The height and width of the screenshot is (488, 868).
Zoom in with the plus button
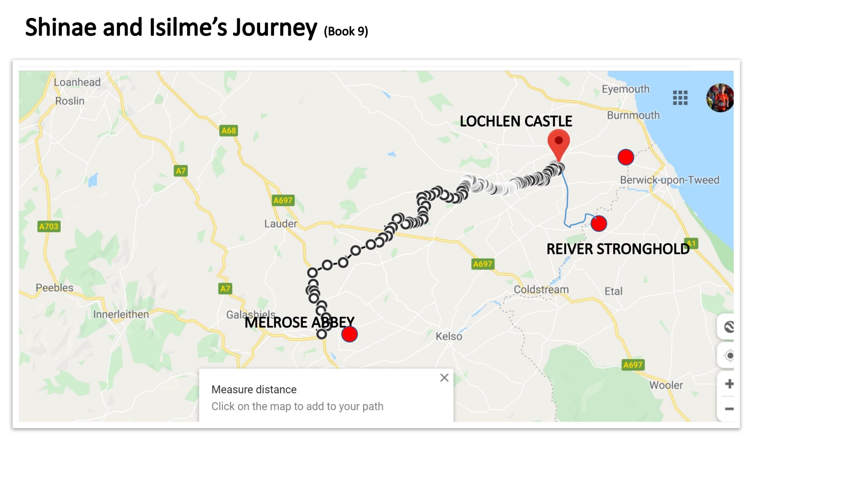(729, 384)
